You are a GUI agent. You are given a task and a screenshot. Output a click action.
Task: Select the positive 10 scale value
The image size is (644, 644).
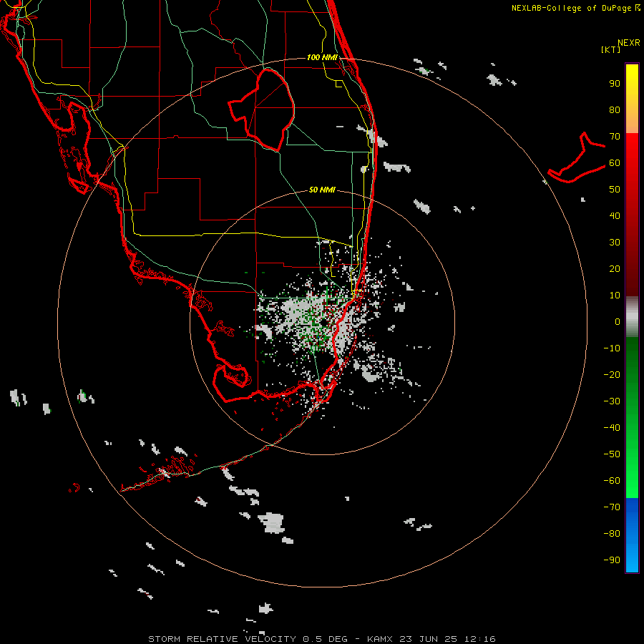tap(615, 296)
